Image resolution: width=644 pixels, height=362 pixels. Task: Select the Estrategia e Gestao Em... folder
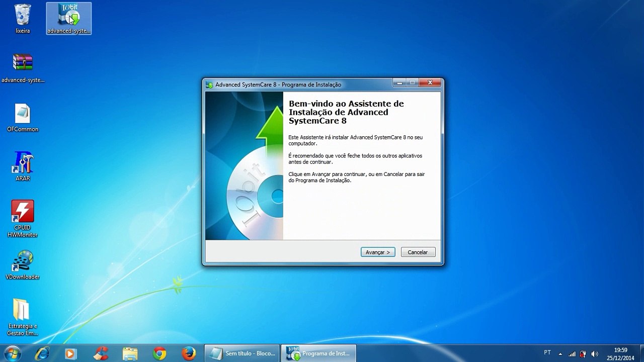[23, 318]
